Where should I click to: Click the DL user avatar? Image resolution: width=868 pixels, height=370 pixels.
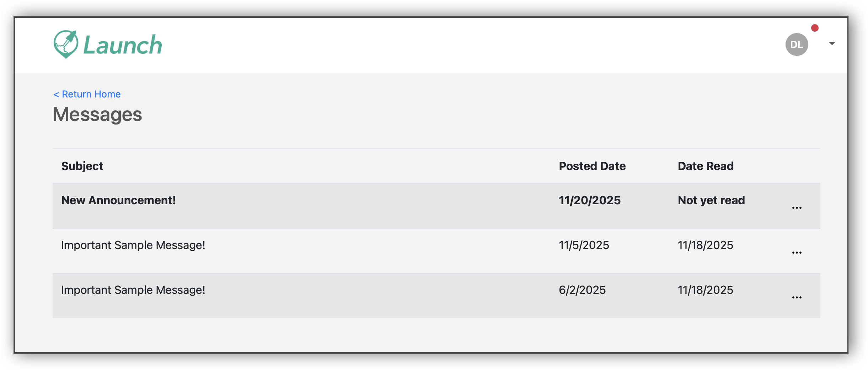click(797, 44)
